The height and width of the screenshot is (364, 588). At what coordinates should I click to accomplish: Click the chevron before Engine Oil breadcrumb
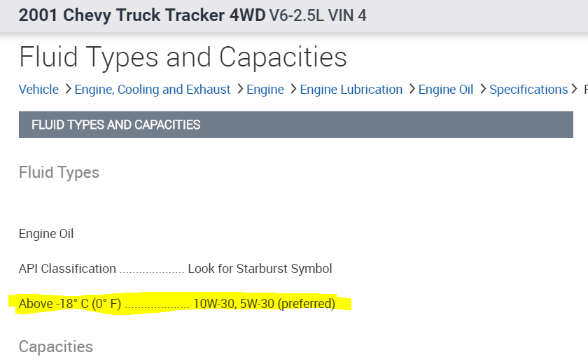[x=412, y=90]
